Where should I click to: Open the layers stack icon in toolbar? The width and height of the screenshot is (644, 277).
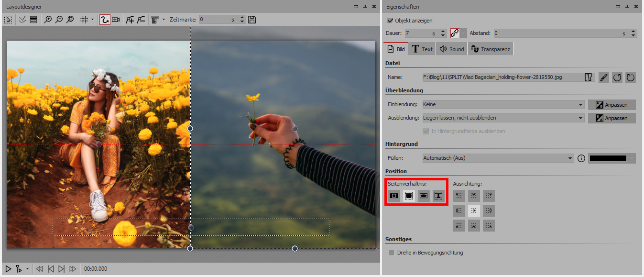33,20
